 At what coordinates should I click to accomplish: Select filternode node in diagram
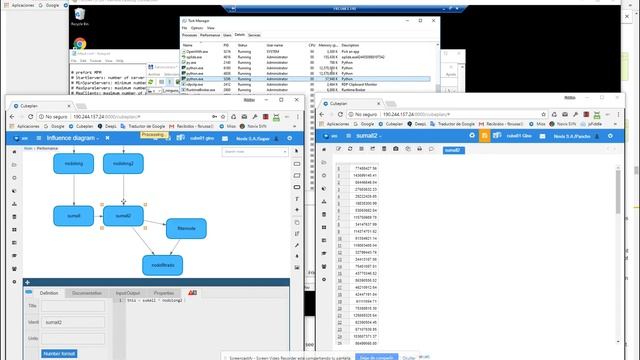tap(186, 229)
